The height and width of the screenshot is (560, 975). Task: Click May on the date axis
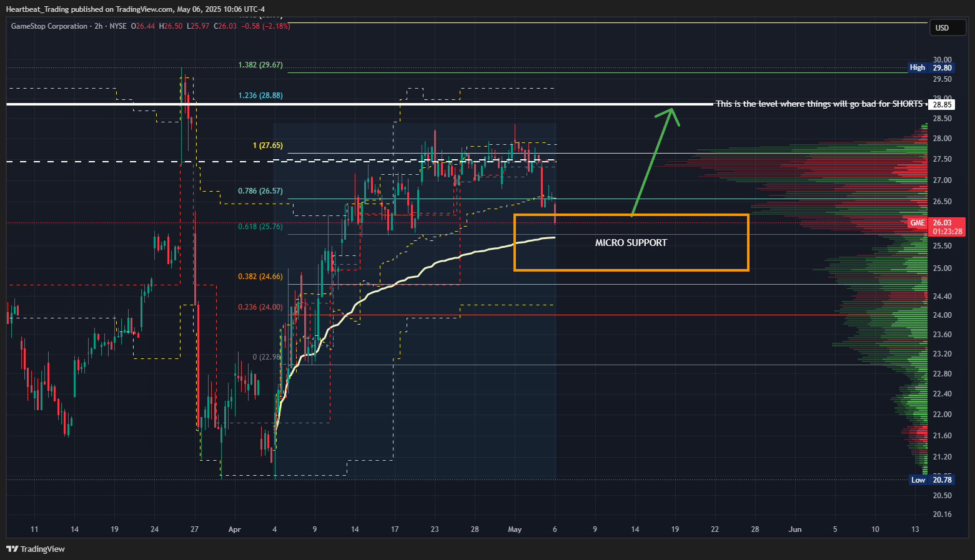click(x=515, y=529)
